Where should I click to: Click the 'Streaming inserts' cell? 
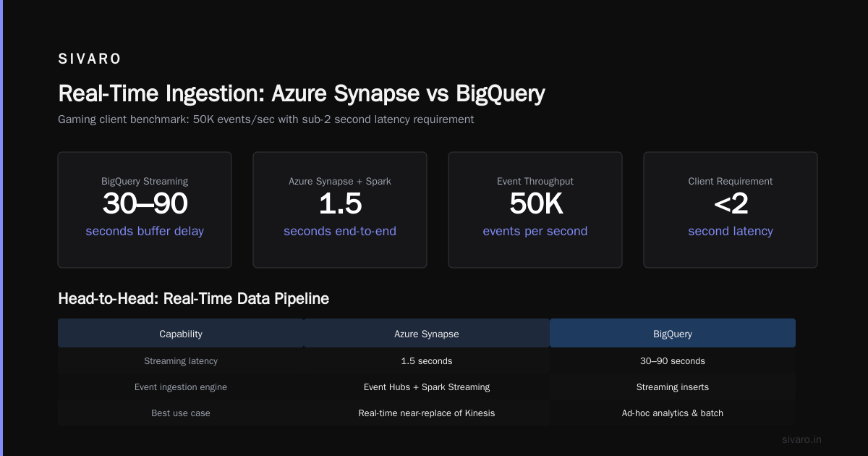[673, 387]
